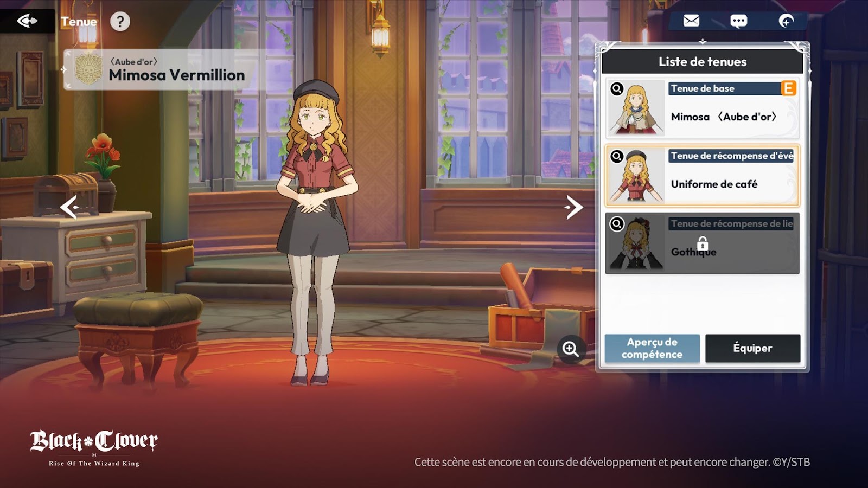Go back using the arrow icon
This screenshot has width=868, height=488.
[27, 21]
